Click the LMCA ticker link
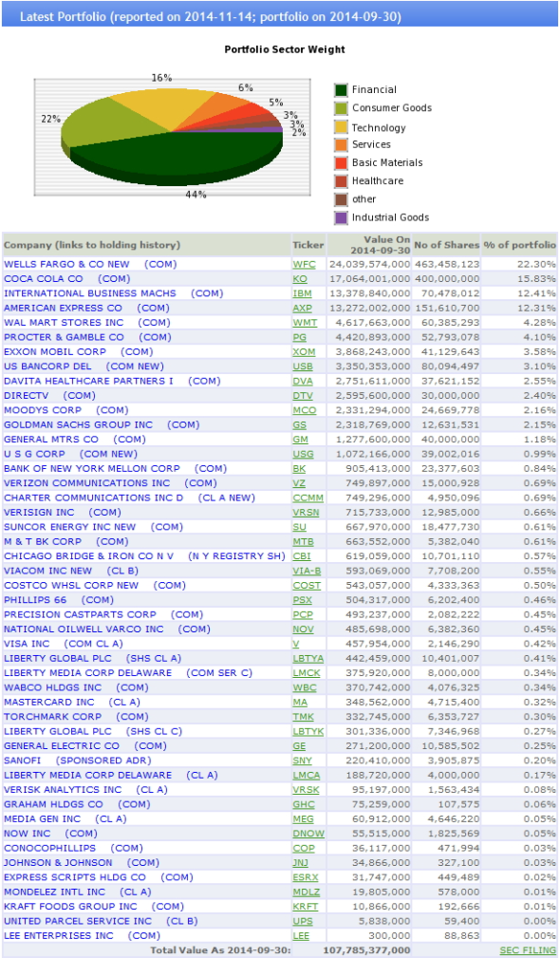The height and width of the screenshot is (958, 560). coord(307,776)
